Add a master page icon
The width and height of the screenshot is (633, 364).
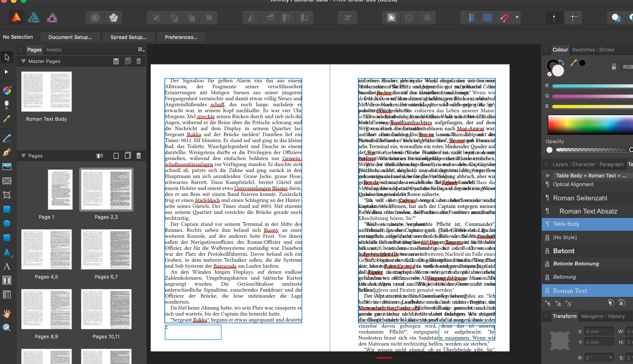click(x=116, y=61)
